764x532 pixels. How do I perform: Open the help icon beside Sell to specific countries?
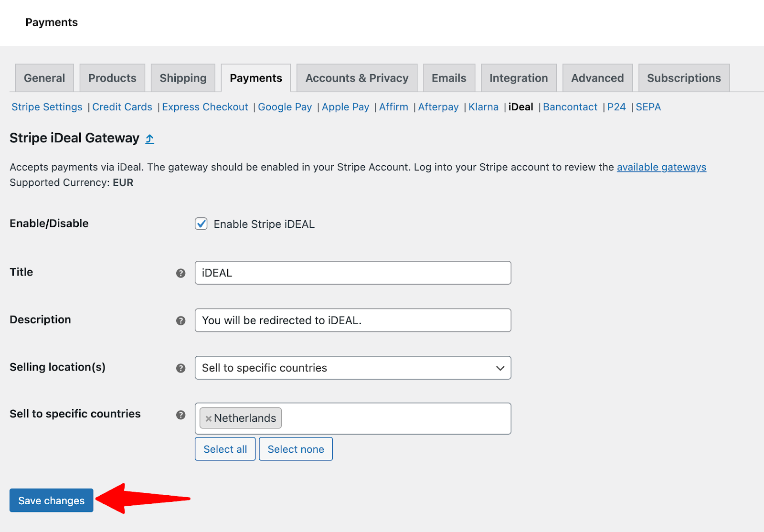(180, 415)
